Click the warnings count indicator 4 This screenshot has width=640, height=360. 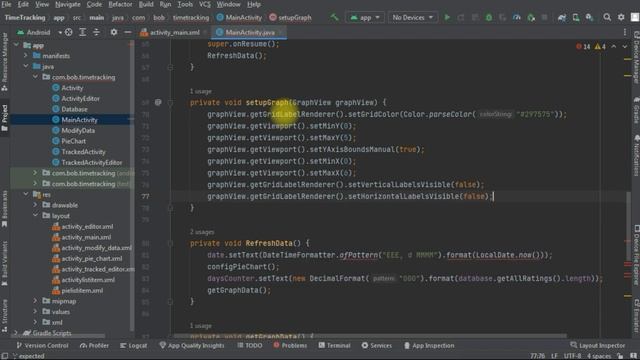[x=600, y=47]
